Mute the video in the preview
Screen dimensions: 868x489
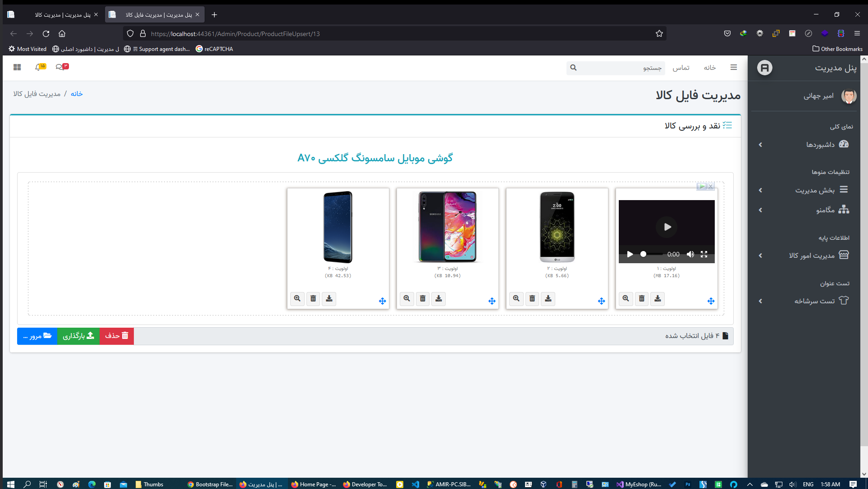click(690, 254)
